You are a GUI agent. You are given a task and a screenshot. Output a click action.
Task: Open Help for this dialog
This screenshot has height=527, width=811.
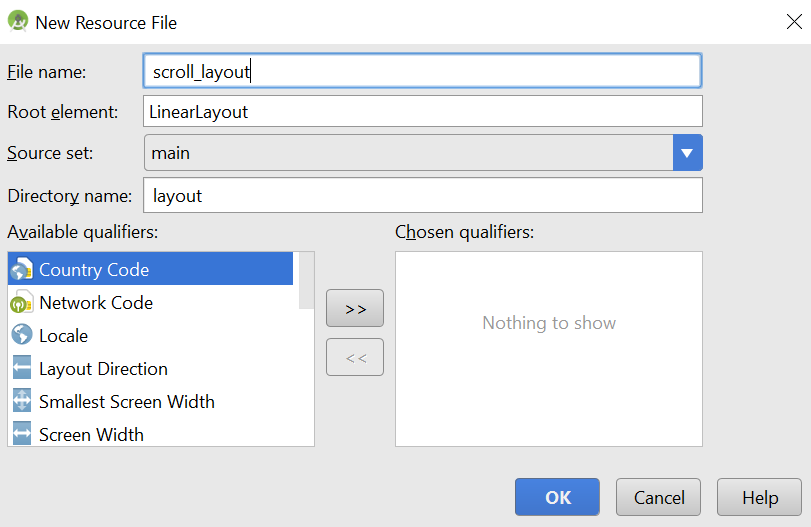click(759, 497)
